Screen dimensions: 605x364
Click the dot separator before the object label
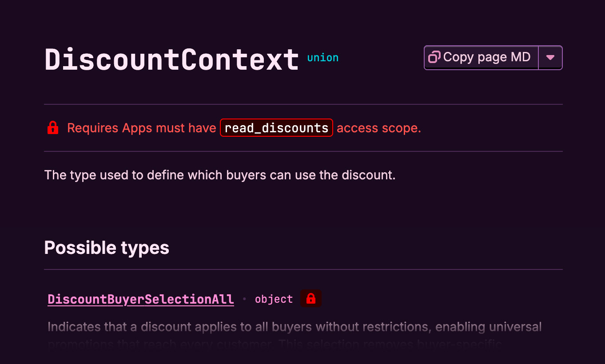tap(244, 299)
